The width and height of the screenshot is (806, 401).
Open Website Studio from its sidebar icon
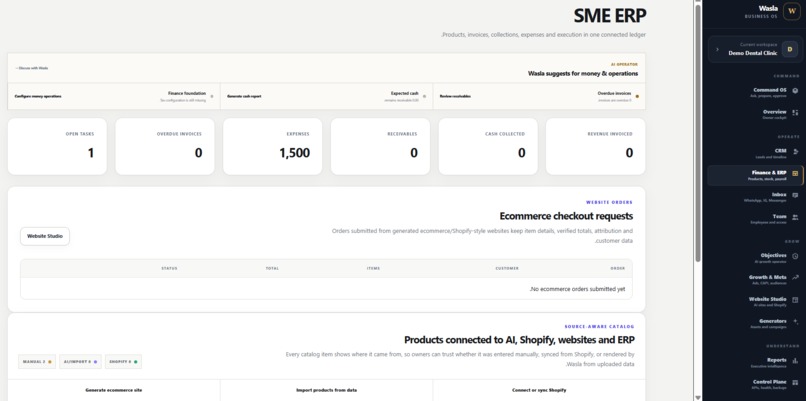tap(795, 300)
